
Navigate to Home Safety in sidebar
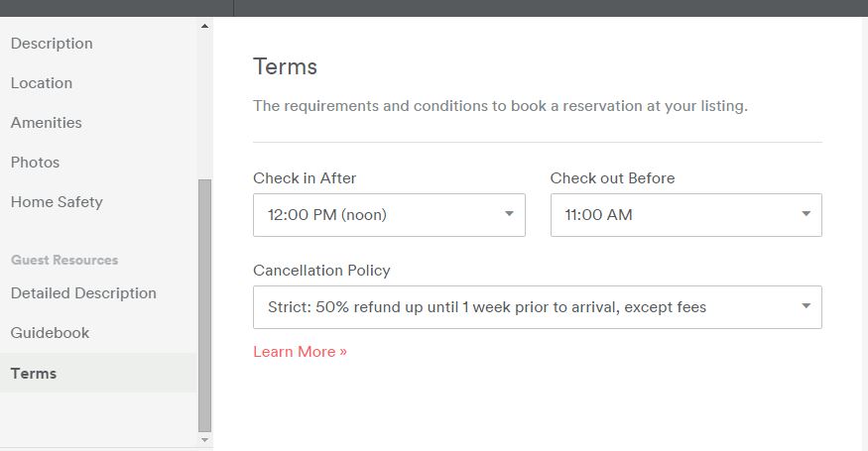pos(57,202)
